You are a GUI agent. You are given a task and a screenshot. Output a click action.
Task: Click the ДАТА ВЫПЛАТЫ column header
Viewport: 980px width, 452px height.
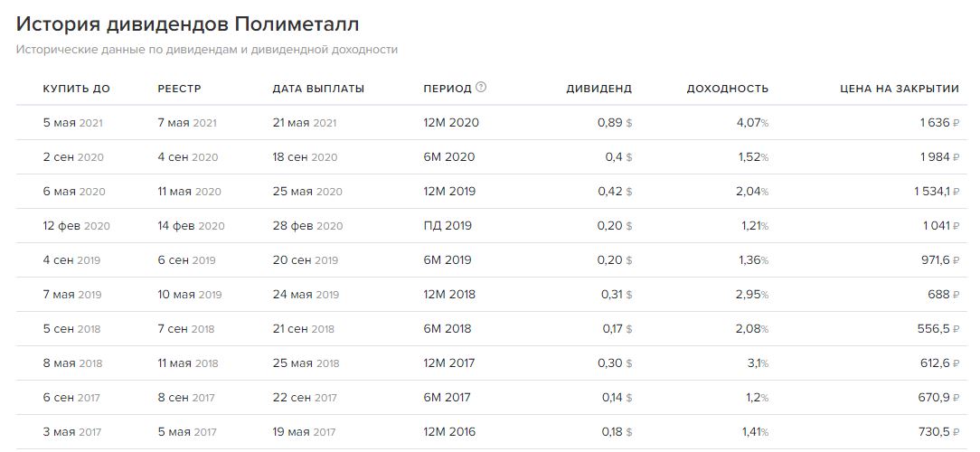point(318,89)
